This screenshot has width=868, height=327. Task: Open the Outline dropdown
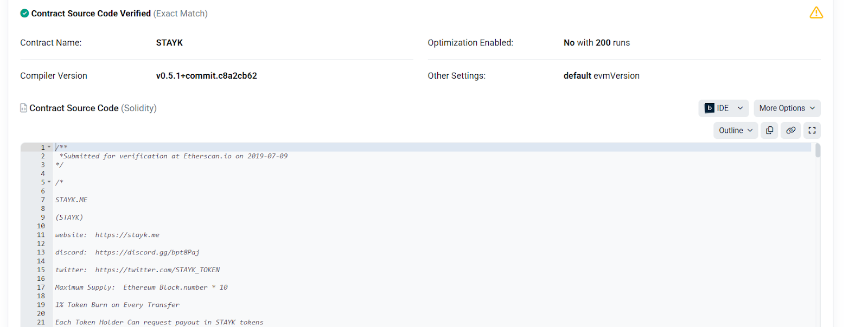tap(735, 130)
